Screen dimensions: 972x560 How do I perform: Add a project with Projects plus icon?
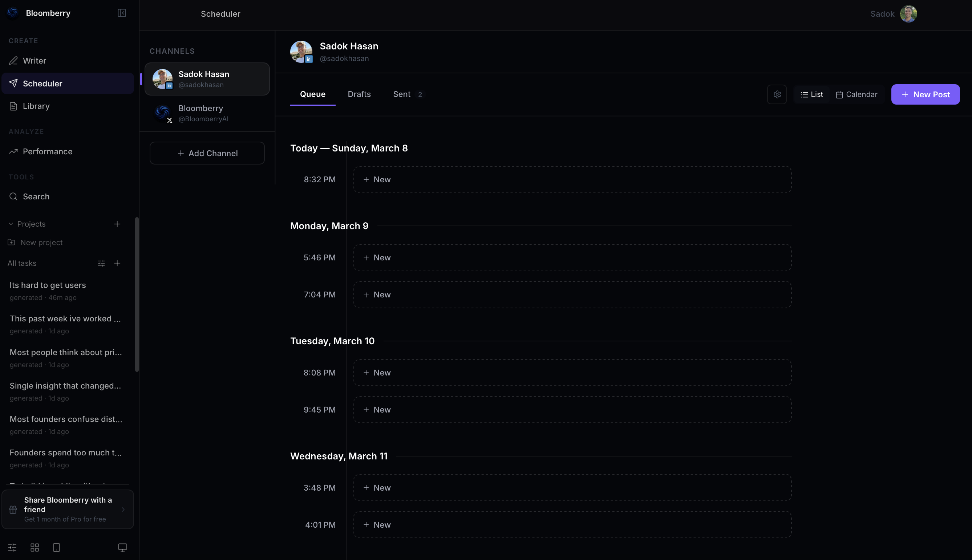pos(117,224)
